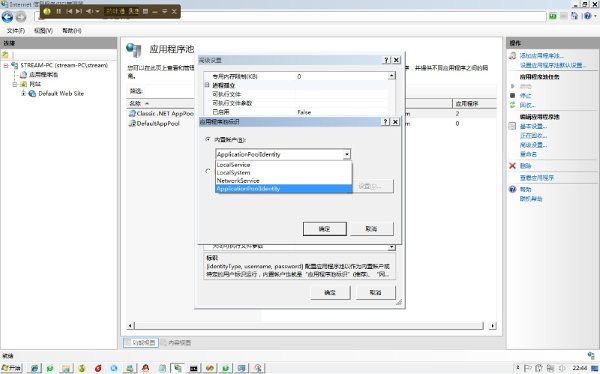Click the connections toolbar folder icon
Viewport: 600px width, 374px height.
(5, 55)
